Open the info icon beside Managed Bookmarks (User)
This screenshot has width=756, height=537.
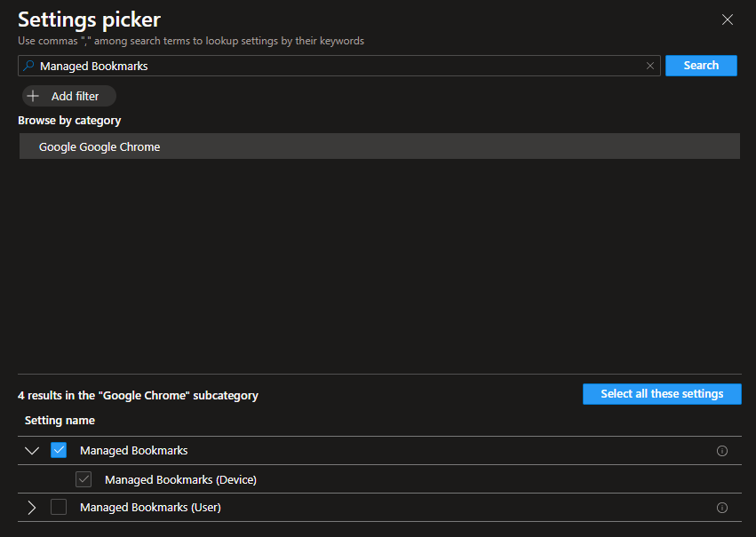(x=722, y=507)
